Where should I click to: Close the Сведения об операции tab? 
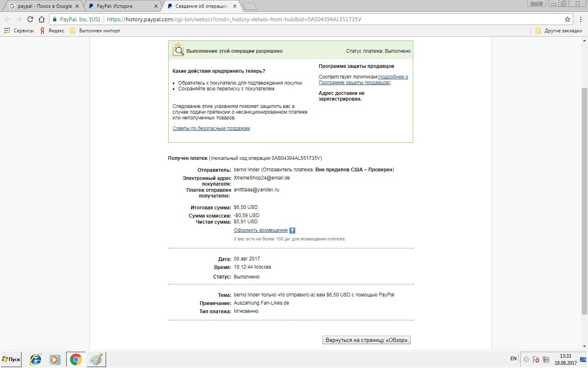pyautogui.click(x=234, y=6)
